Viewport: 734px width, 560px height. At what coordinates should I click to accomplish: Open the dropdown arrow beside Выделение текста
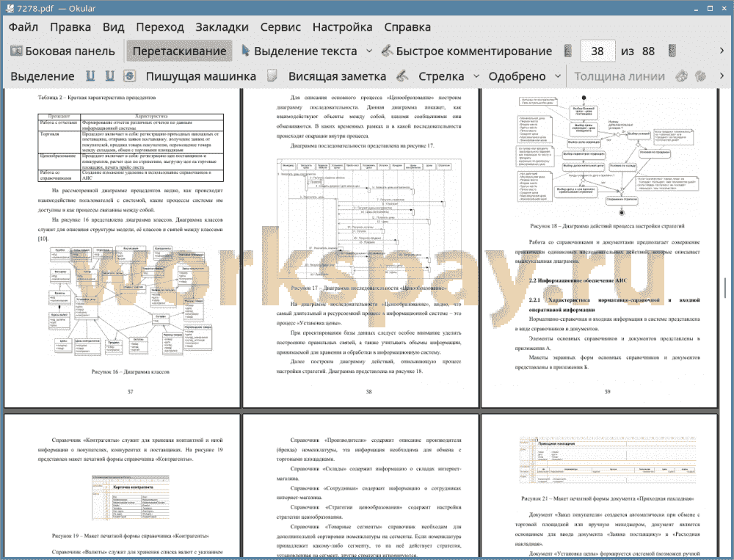[369, 51]
